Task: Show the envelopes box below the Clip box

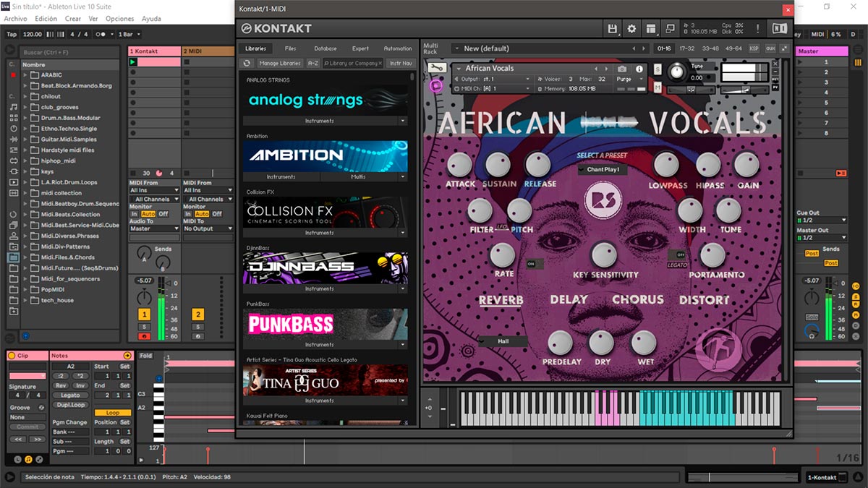Action: pyautogui.click(x=38, y=459)
